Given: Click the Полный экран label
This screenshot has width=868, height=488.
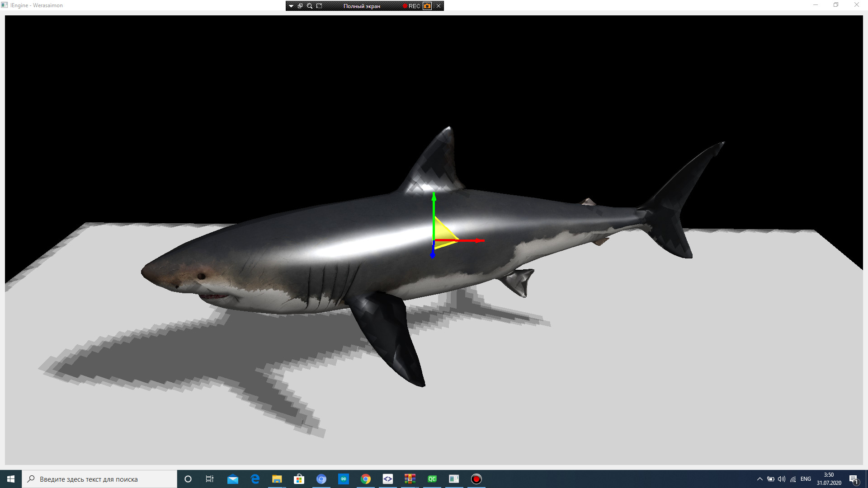Looking at the screenshot, I should [362, 6].
